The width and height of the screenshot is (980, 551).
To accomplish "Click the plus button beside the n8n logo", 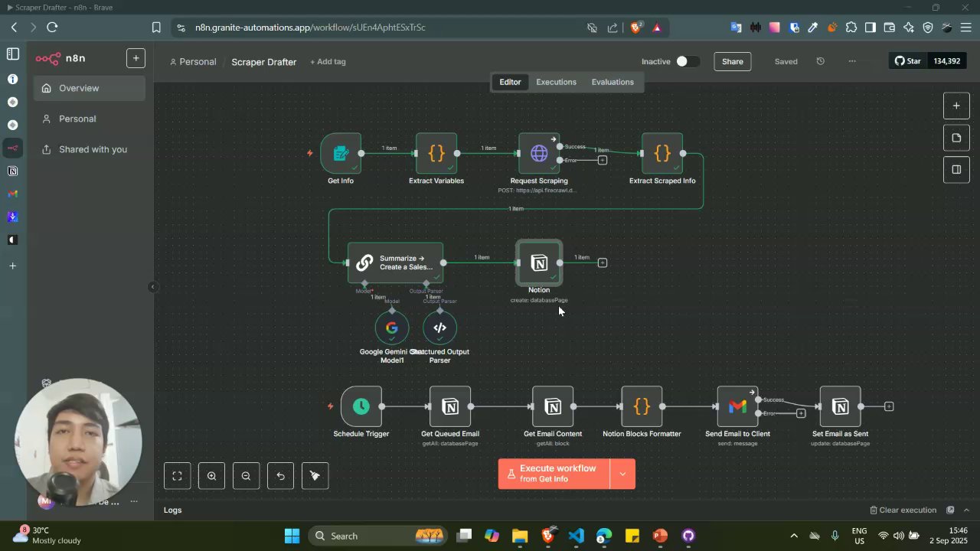I will pos(136,58).
